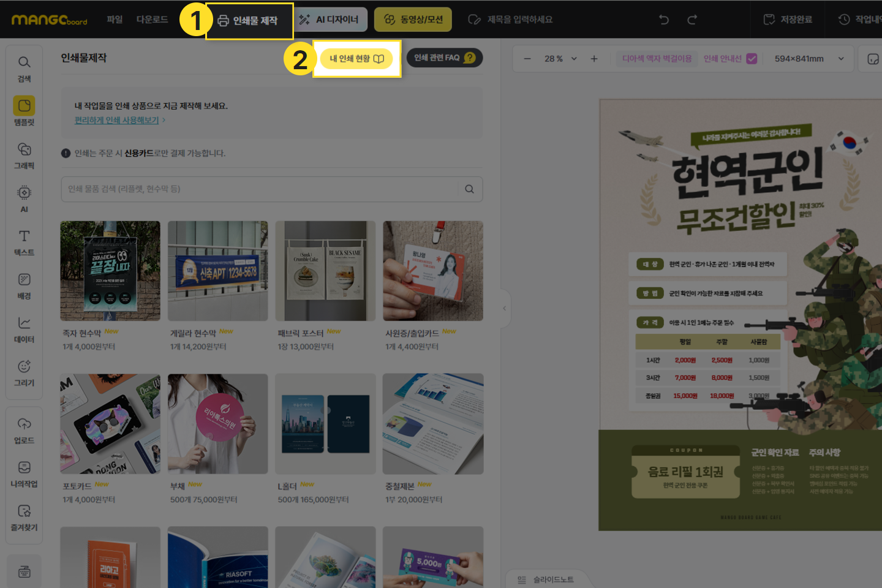Viewport: 882px width, 588px height.
Task: Click the undo arrow icon
Action: tap(663, 20)
